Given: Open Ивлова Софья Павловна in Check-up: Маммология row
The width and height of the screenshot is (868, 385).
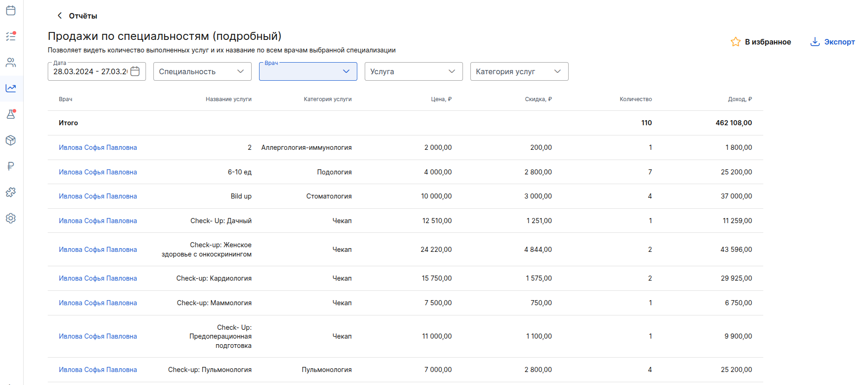Looking at the screenshot, I should (98, 303).
